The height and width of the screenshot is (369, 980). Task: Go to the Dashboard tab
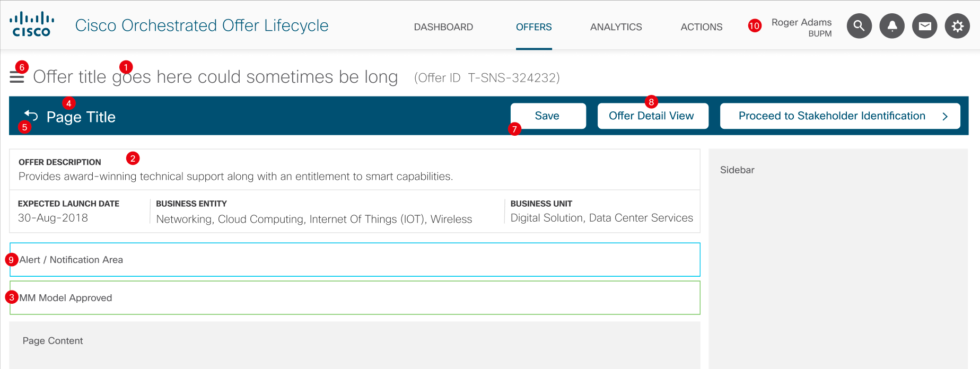[443, 27]
